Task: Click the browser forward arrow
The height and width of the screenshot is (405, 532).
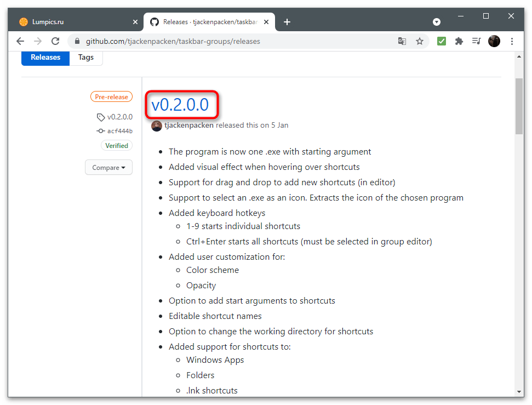Action: (x=38, y=42)
